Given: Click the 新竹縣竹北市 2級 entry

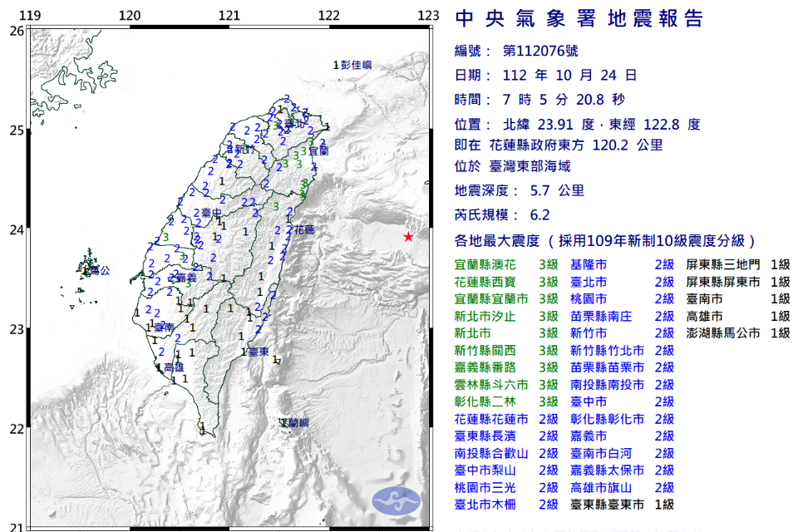Looking at the screenshot, I should point(623,351).
